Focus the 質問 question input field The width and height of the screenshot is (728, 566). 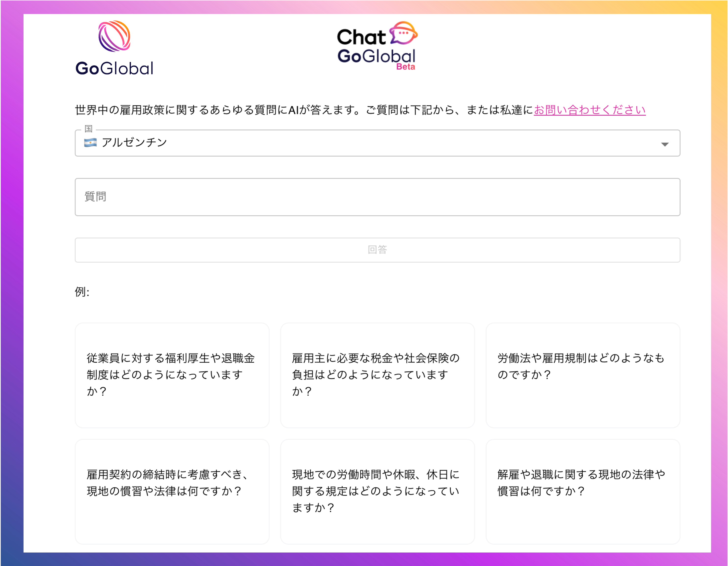point(377,197)
